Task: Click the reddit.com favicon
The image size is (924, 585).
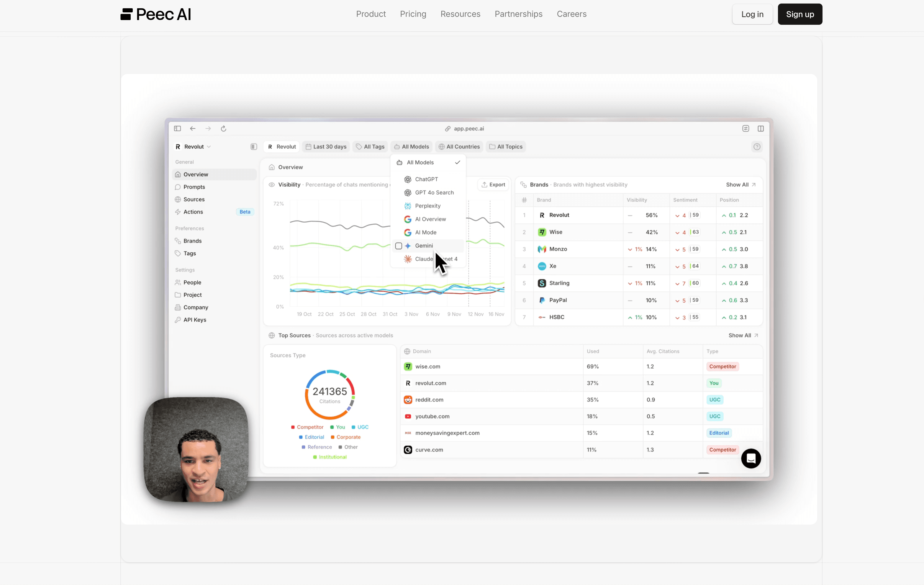Action: tap(408, 400)
